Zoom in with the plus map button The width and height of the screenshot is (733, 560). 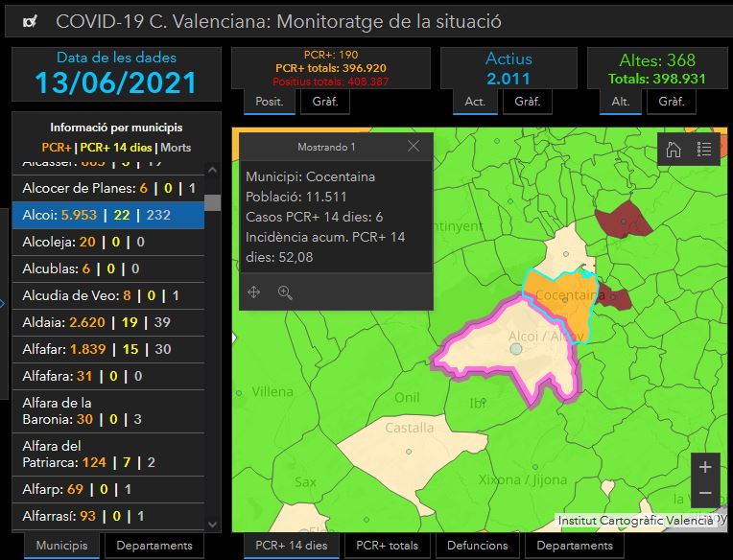click(x=705, y=467)
